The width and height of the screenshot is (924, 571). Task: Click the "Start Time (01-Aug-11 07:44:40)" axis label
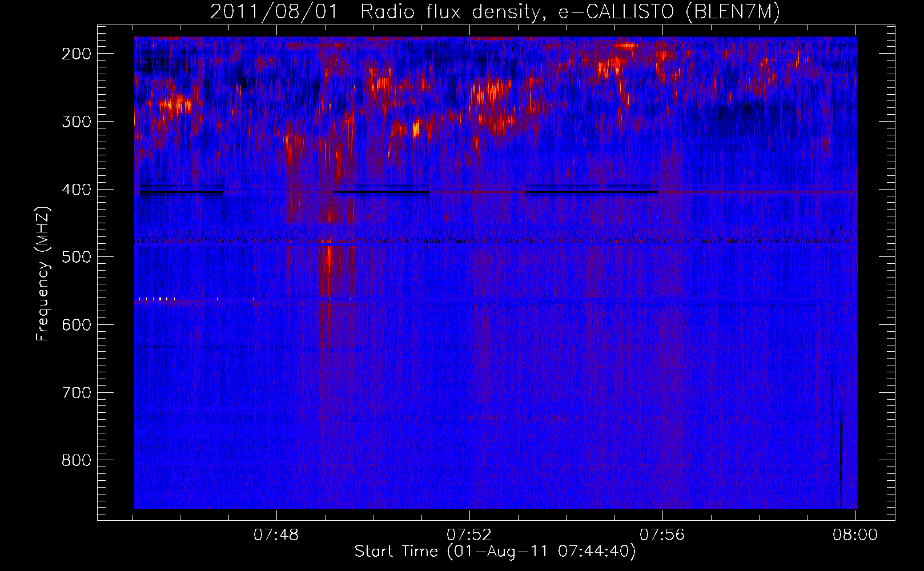click(495, 552)
